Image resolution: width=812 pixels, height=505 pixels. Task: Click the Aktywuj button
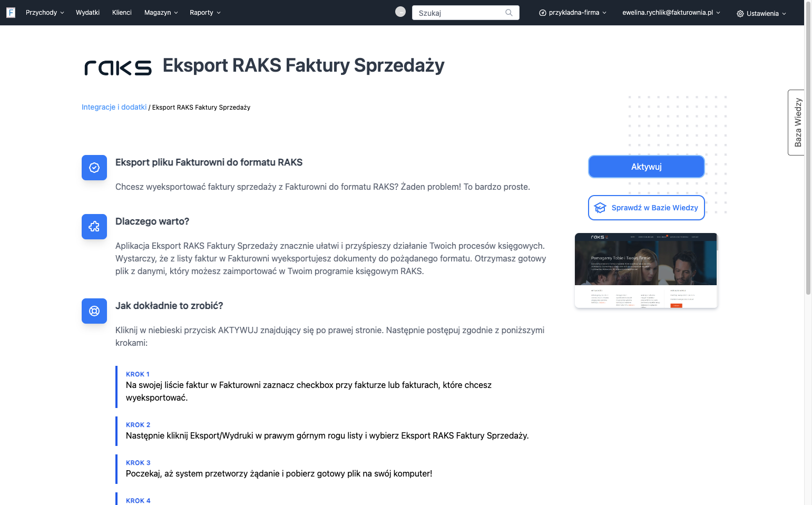(647, 167)
